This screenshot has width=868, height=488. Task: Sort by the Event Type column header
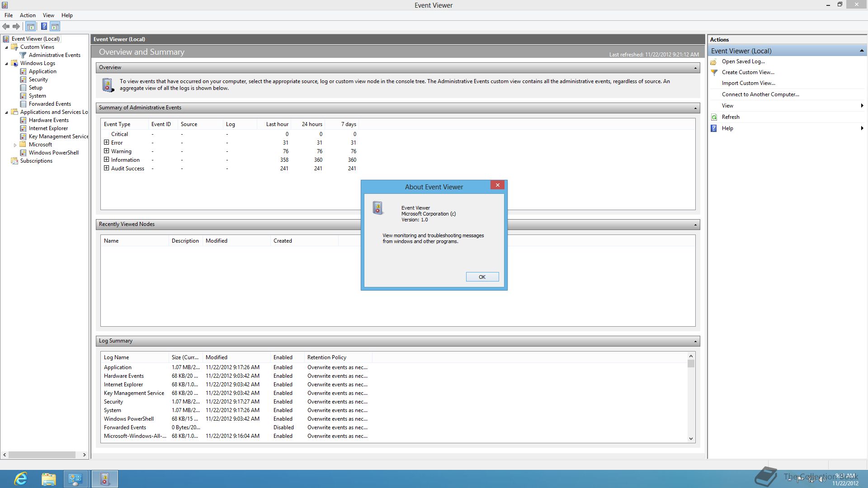(x=124, y=124)
